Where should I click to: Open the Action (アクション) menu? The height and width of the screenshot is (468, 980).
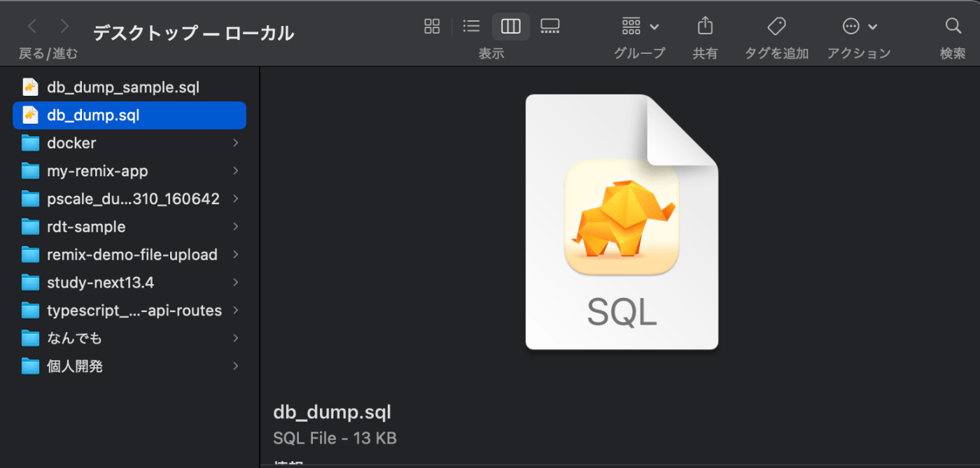860,27
